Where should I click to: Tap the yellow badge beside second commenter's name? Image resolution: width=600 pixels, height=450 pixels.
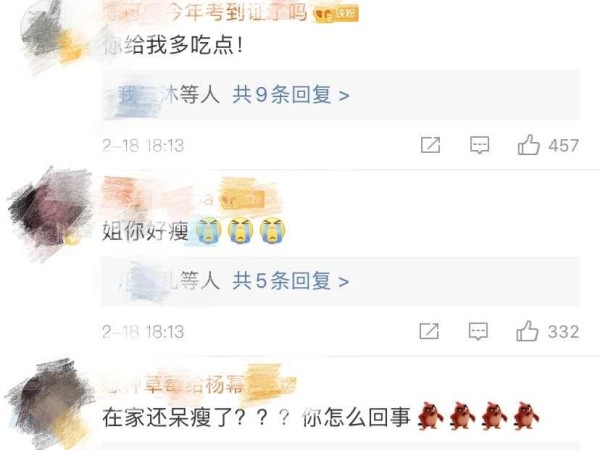tap(242, 199)
